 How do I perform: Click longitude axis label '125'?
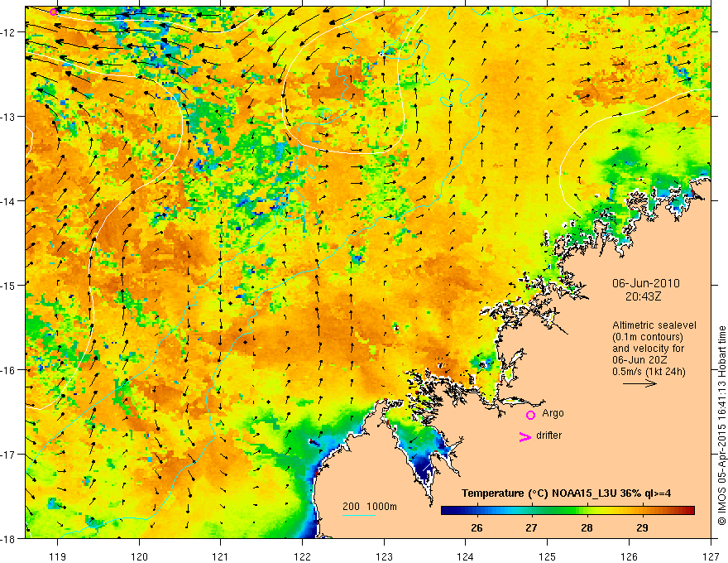pos(548,556)
